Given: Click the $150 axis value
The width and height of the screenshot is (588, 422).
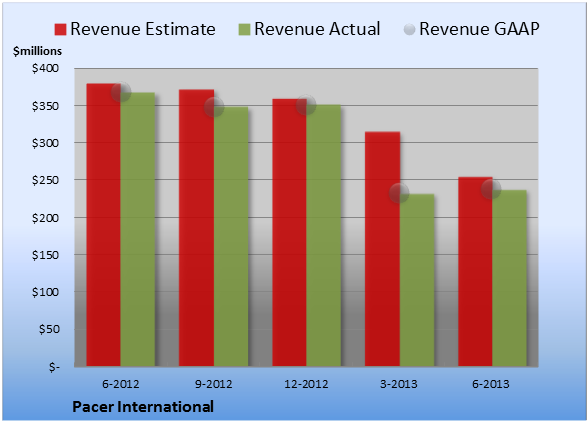Looking at the screenshot, I should [x=45, y=255].
